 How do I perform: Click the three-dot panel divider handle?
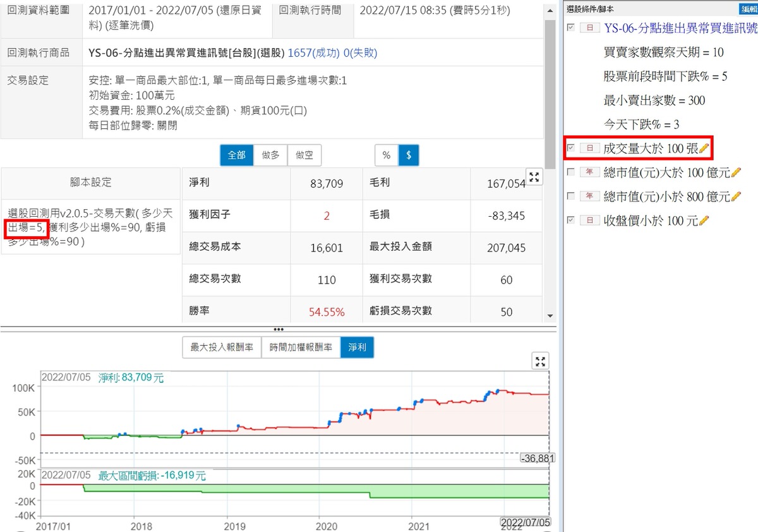(278, 329)
